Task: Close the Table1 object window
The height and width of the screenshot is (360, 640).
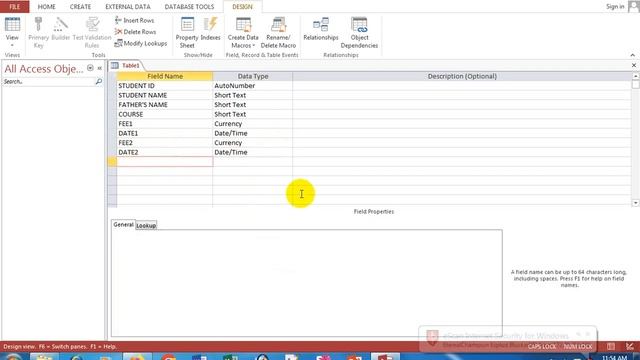Action: point(633,65)
